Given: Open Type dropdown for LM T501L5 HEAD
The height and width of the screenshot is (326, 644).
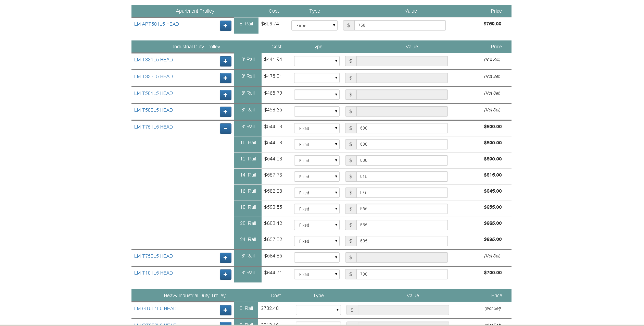Looking at the screenshot, I should point(317,95).
